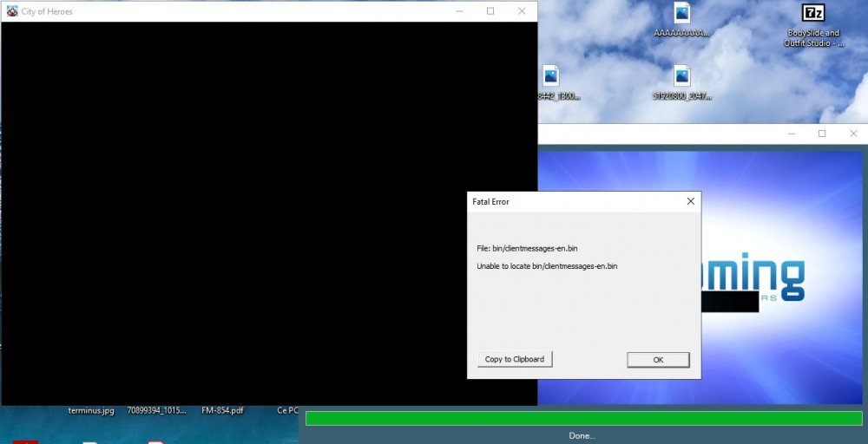Close the launcher window behind the dialog
Screen dimensions: 868x444
pyautogui.click(x=854, y=134)
